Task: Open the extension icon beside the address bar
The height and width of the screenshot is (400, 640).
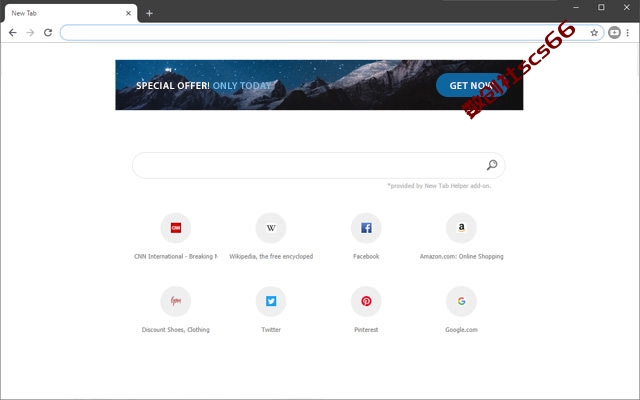Action: 614,33
